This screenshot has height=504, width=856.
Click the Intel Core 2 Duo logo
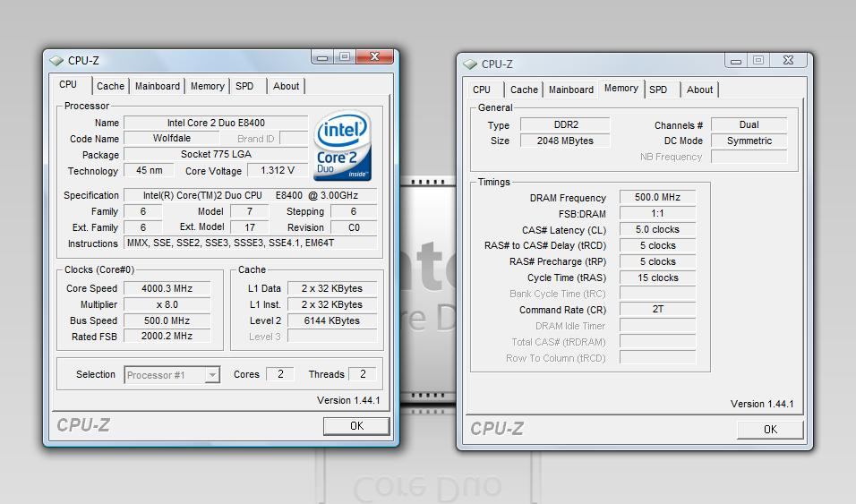[343, 145]
